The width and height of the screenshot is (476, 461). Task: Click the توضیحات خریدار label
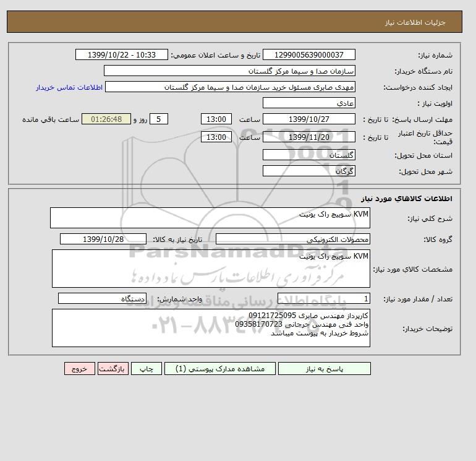coord(427,329)
